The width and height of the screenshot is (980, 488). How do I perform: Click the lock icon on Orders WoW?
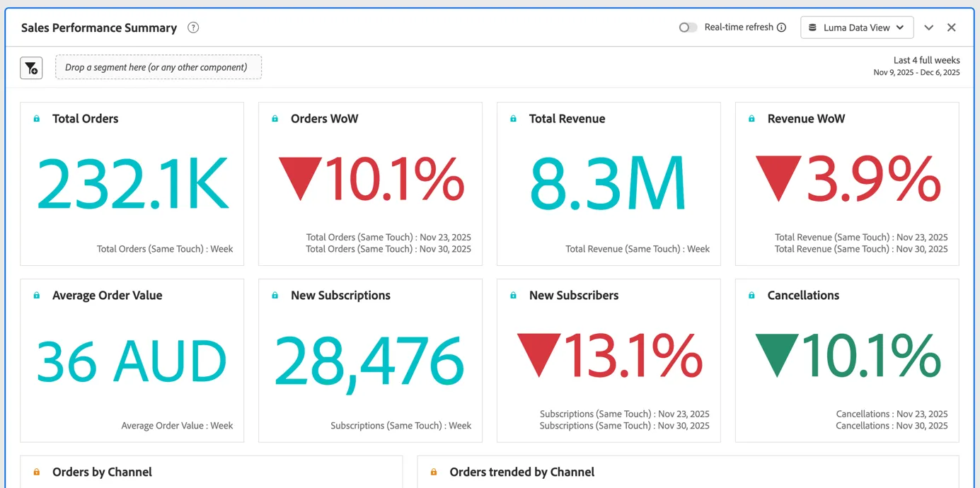tap(275, 119)
